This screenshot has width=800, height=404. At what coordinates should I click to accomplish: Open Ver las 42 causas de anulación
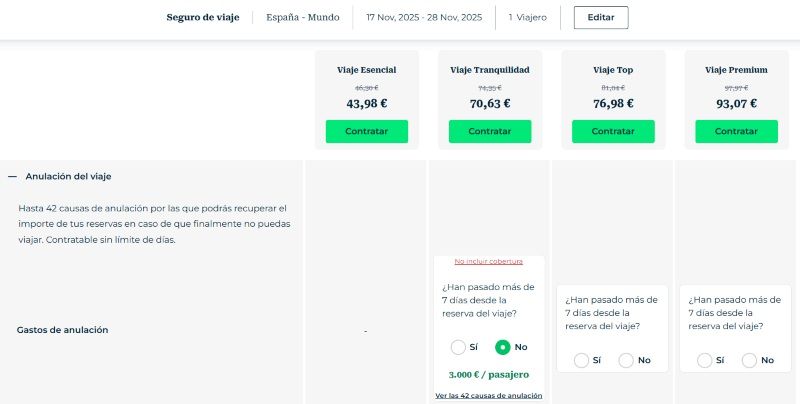pyautogui.click(x=489, y=395)
